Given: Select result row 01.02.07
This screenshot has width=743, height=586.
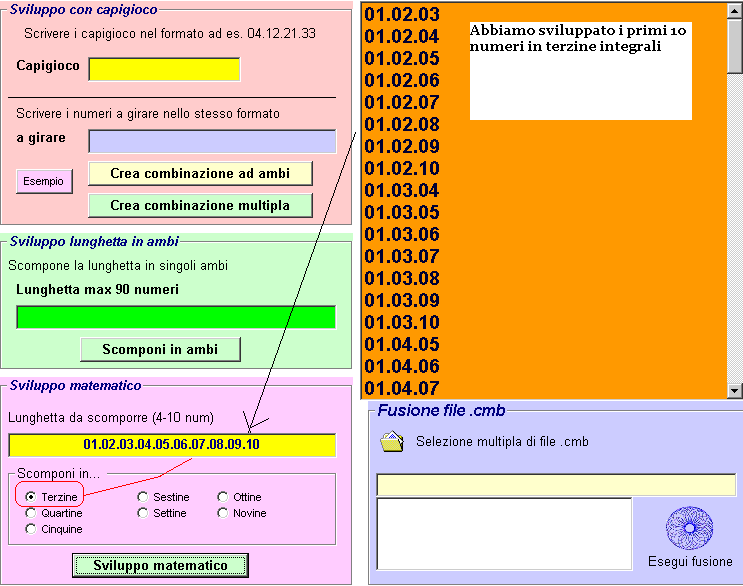Looking at the screenshot, I should coord(402,102).
